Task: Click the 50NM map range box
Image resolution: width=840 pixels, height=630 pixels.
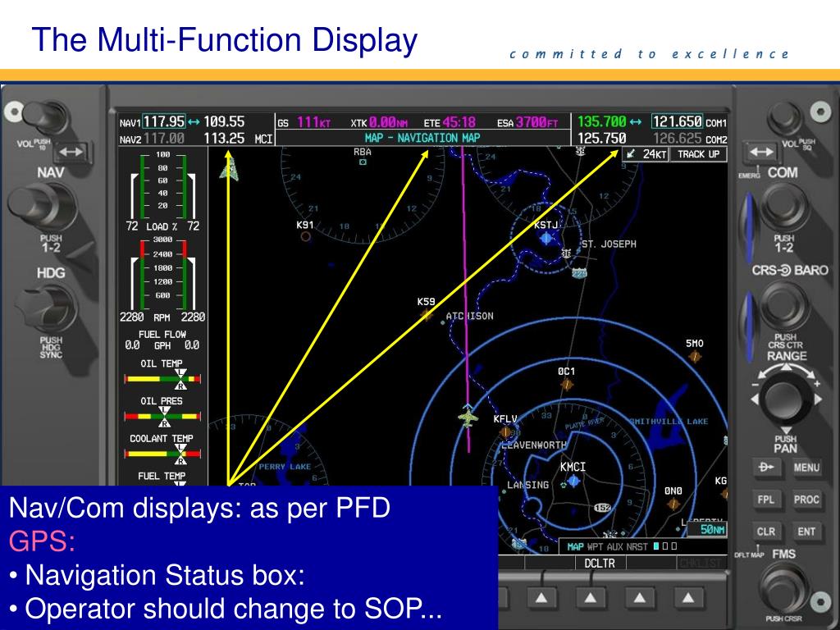Action: click(706, 529)
